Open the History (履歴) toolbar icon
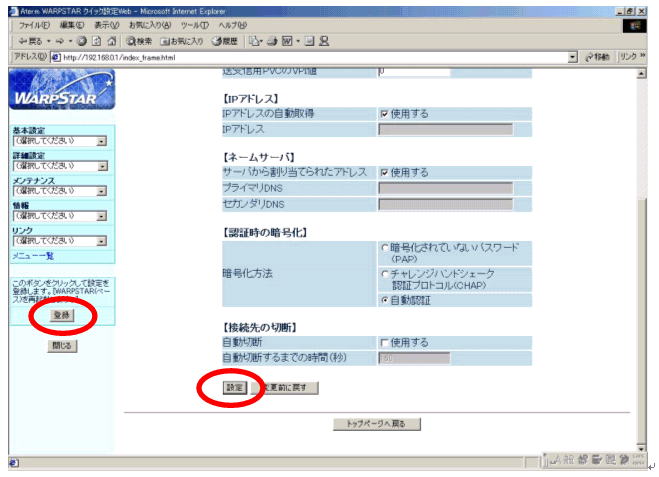Viewport: 659px width, 477px height. click(222, 41)
